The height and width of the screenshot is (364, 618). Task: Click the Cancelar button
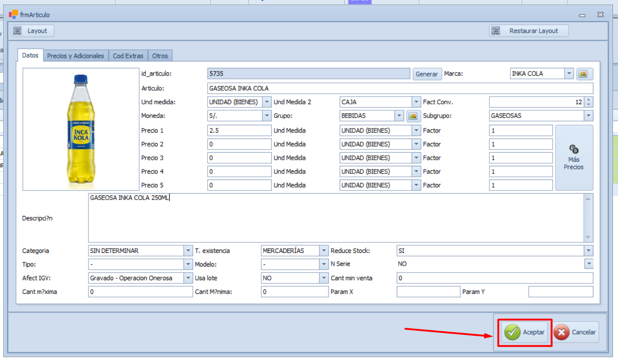click(x=576, y=333)
